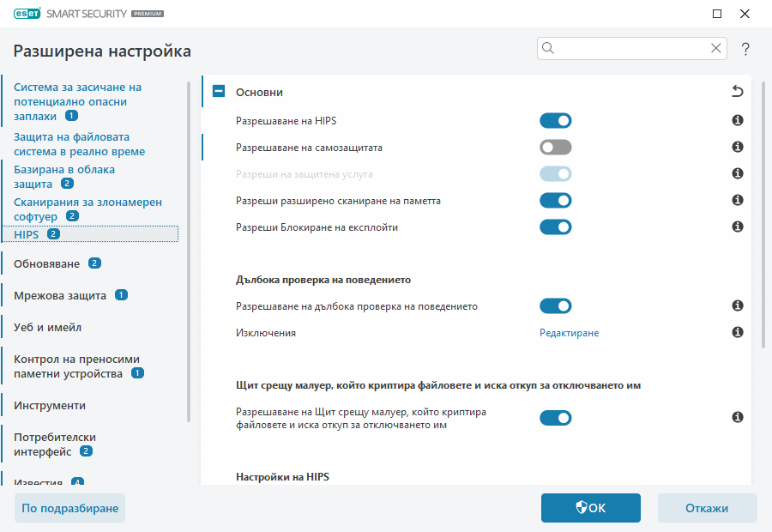
Task: Confirm with the OK button
Action: (x=591, y=508)
